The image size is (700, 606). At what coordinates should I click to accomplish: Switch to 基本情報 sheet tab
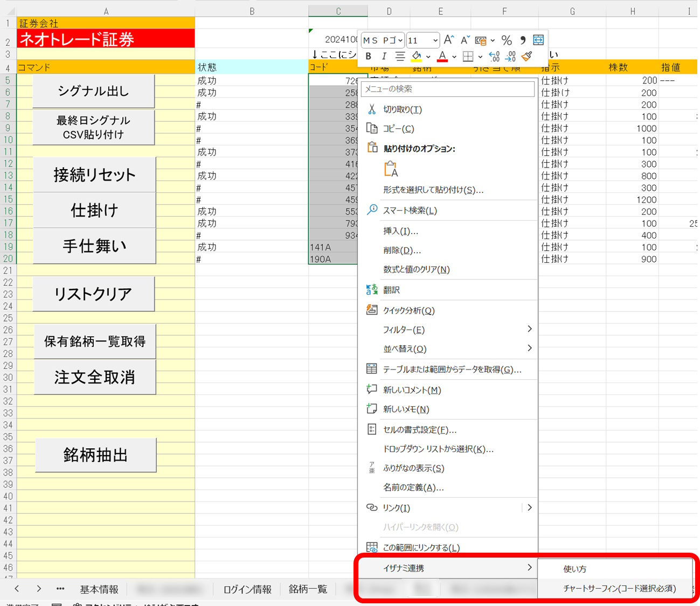pos(99,589)
